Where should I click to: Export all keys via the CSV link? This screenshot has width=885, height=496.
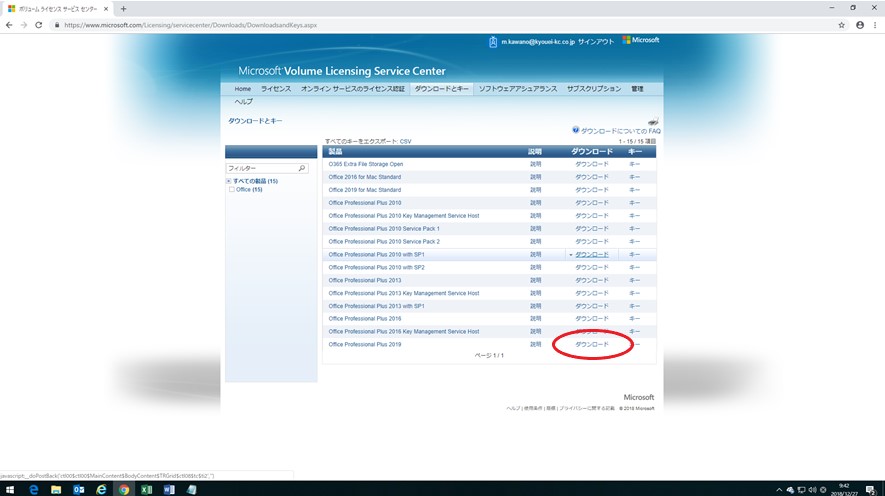[x=405, y=142]
